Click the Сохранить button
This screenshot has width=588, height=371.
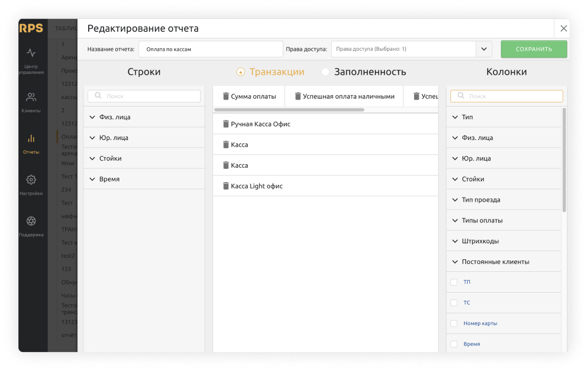533,50
